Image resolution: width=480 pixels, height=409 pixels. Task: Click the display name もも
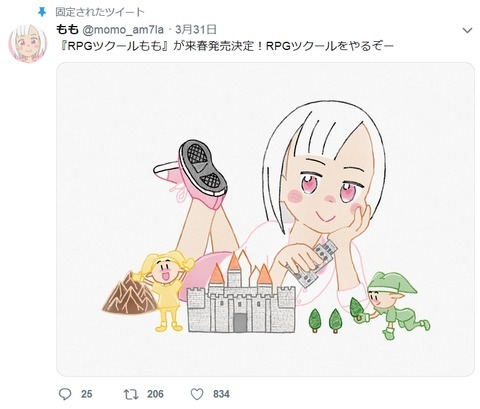pyautogui.click(x=67, y=30)
